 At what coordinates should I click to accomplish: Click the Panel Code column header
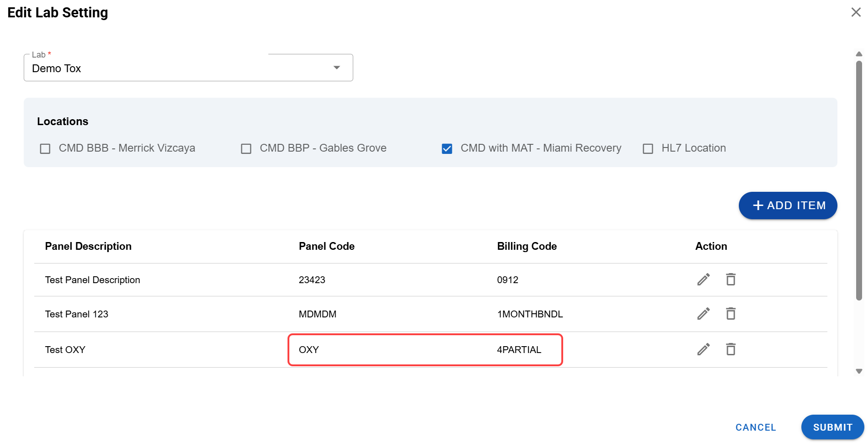coord(326,246)
